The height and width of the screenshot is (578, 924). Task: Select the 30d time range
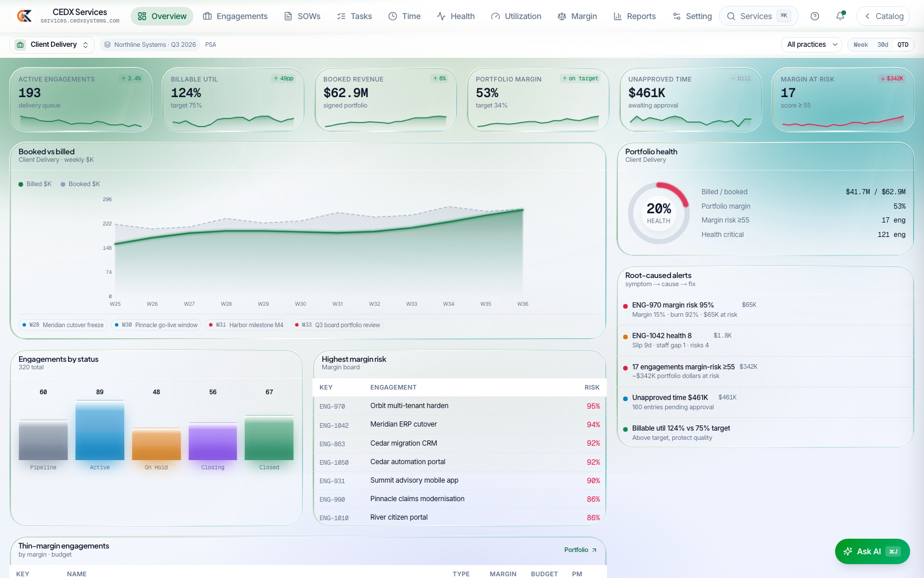click(x=883, y=45)
